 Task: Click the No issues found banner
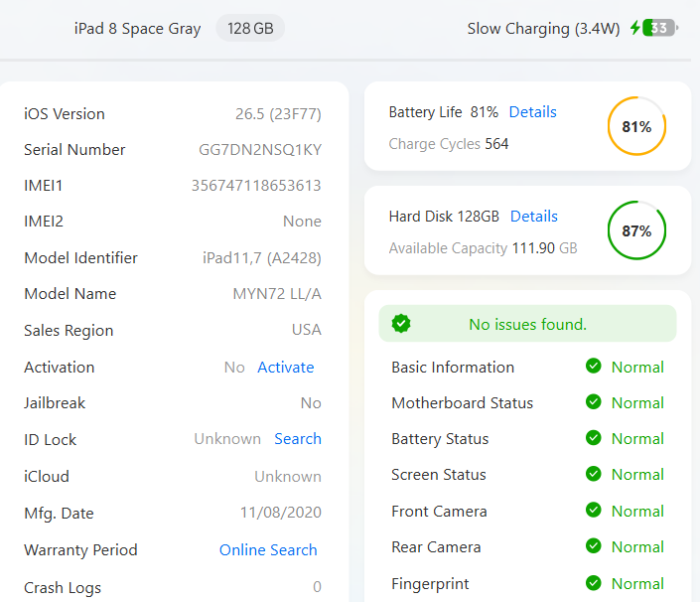527,324
